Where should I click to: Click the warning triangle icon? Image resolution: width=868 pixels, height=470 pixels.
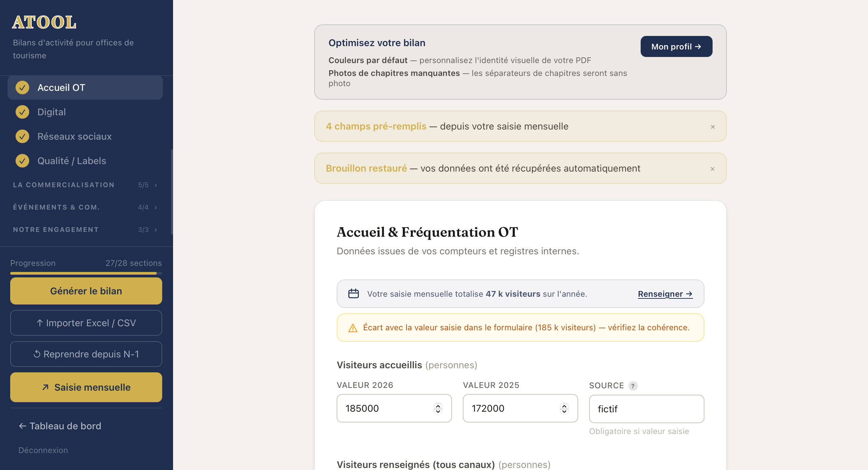353,328
